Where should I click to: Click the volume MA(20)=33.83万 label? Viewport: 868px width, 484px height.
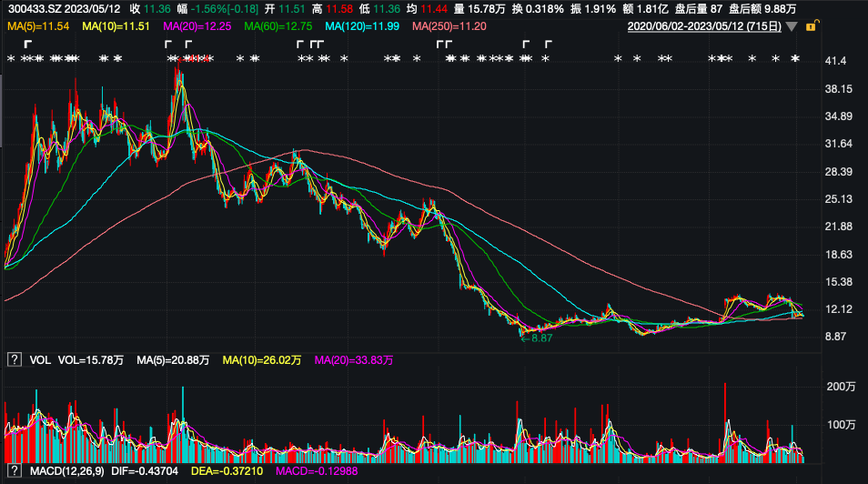[x=354, y=360]
